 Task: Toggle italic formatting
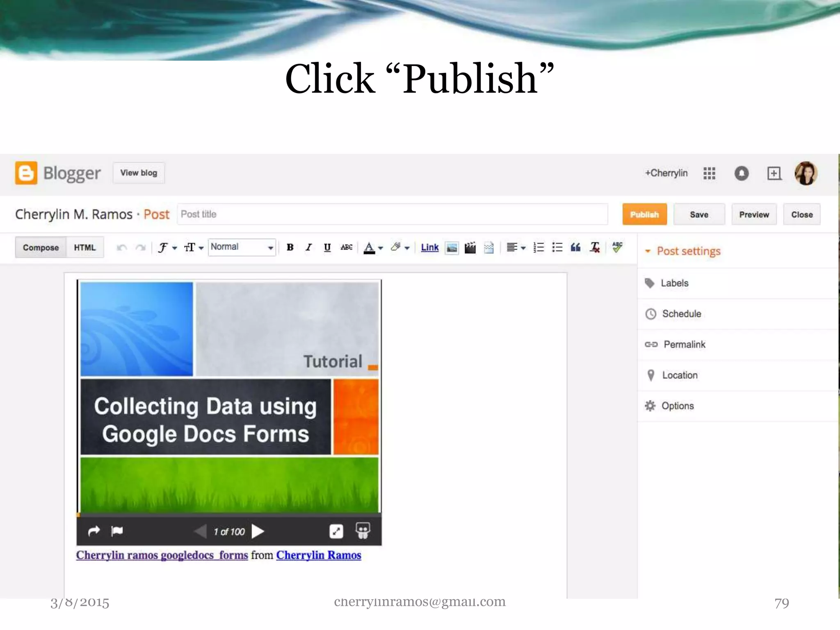(x=308, y=247)
